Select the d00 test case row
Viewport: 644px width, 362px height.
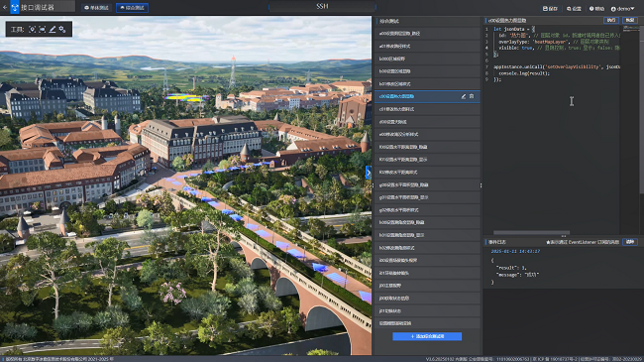(427, 122)
